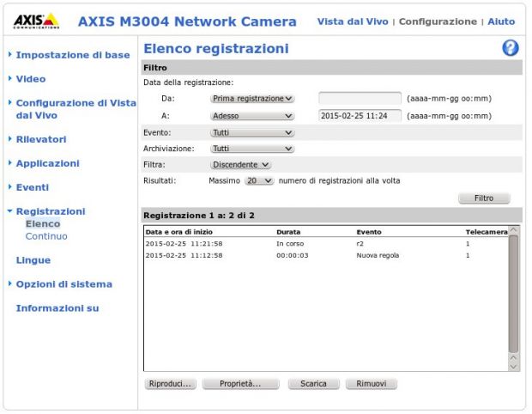Viewport: 532px width, 414px height.
Task: Click the Data e ora di inizio column header
Action: coord(178,232)
